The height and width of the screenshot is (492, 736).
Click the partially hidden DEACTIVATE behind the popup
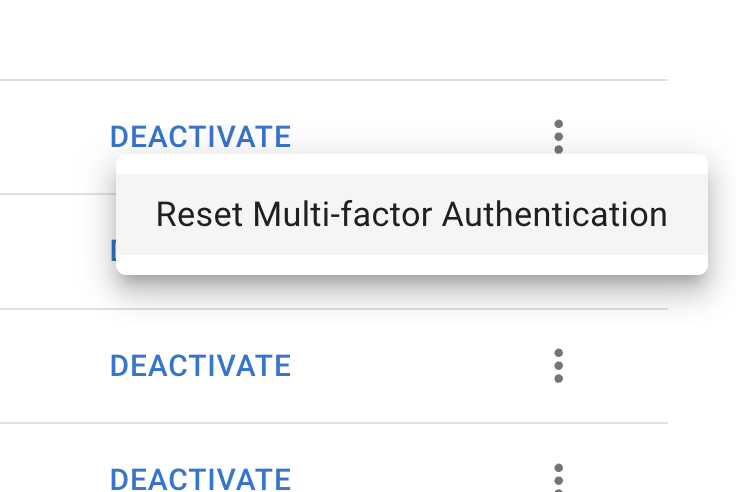click(x=113, y=250)
